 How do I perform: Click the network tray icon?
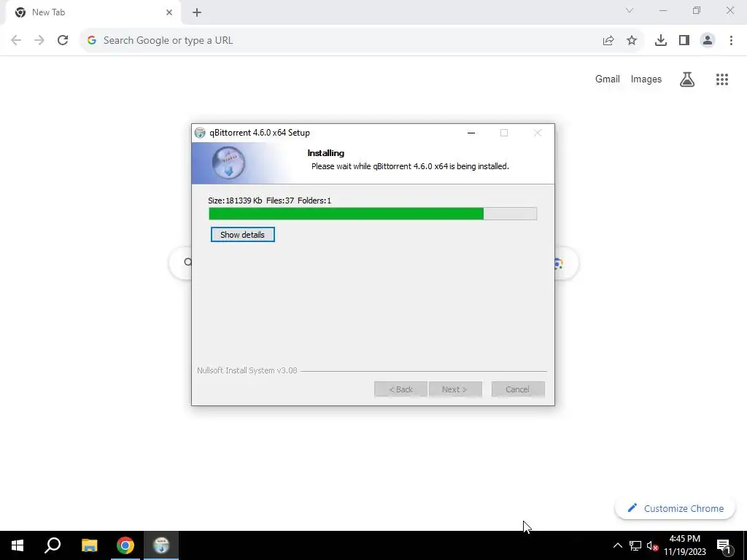(635, 545)
